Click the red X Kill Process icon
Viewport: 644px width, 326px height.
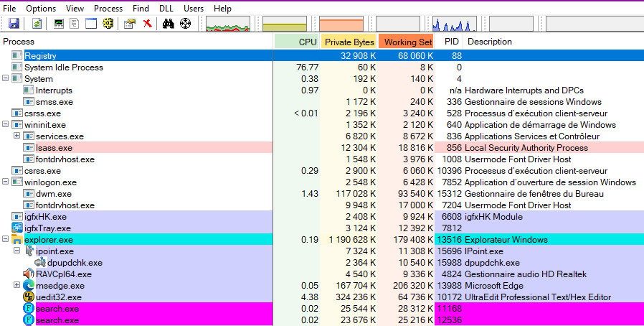pos(147,24)
